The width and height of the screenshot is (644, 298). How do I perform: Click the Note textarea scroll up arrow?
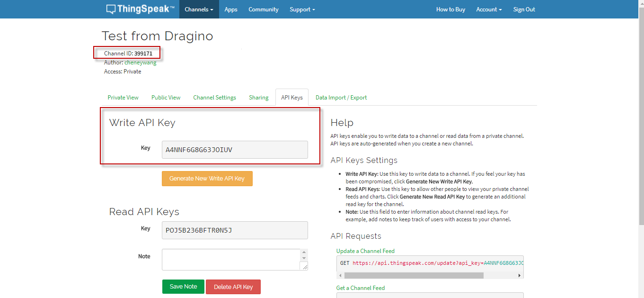pyautogui.click(x=304, y=253)
